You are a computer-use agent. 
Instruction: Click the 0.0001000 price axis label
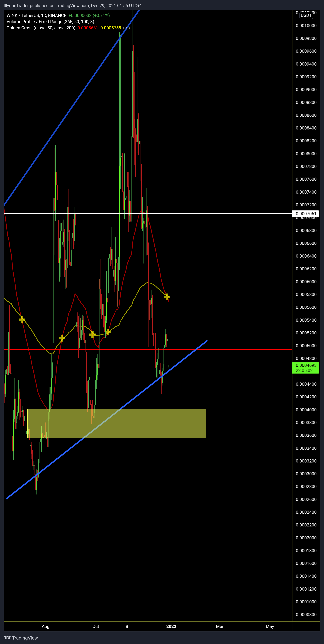[x=306, y=602]
